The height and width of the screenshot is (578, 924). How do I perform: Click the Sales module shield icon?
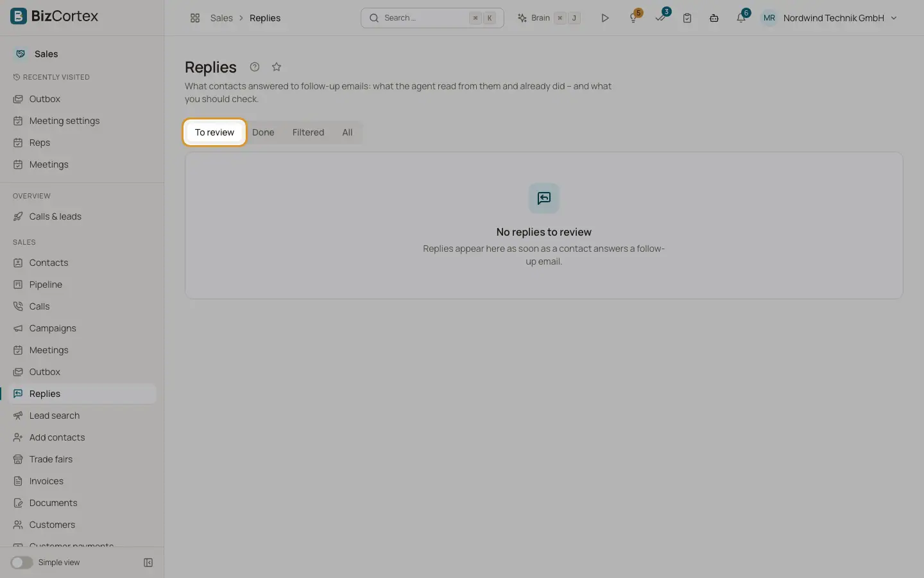pyautogui.click(x=21, y=54)
